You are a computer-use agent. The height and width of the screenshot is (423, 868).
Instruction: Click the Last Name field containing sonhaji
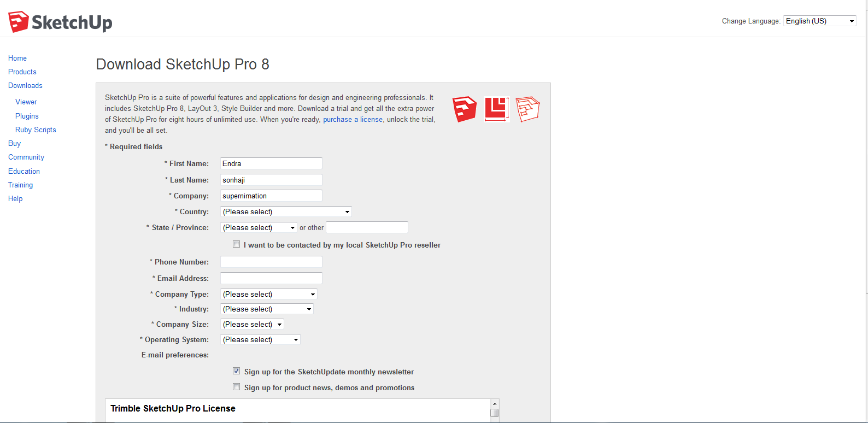click(271, 180)
